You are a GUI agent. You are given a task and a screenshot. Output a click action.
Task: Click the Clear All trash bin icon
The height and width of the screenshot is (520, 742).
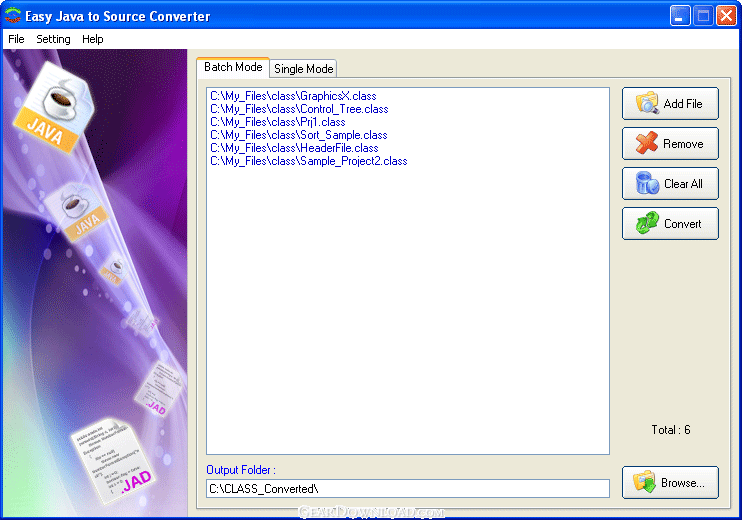point(647,183)
